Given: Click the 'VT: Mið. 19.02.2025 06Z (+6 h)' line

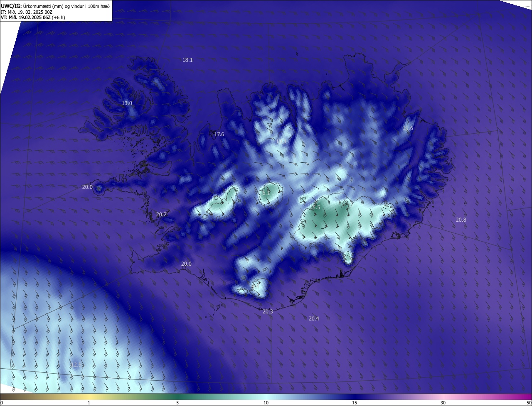Looking at the screenshot, I should [33, 17].
